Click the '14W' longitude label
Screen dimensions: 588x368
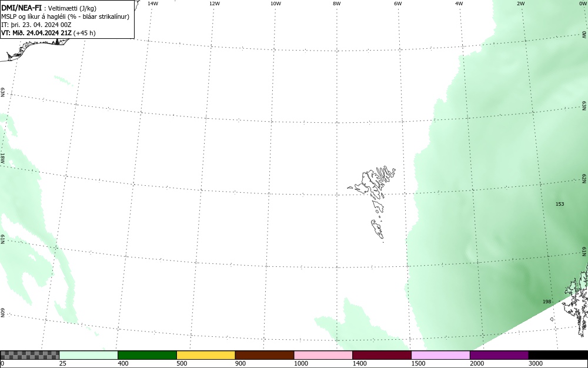click(x=153, y=4)
